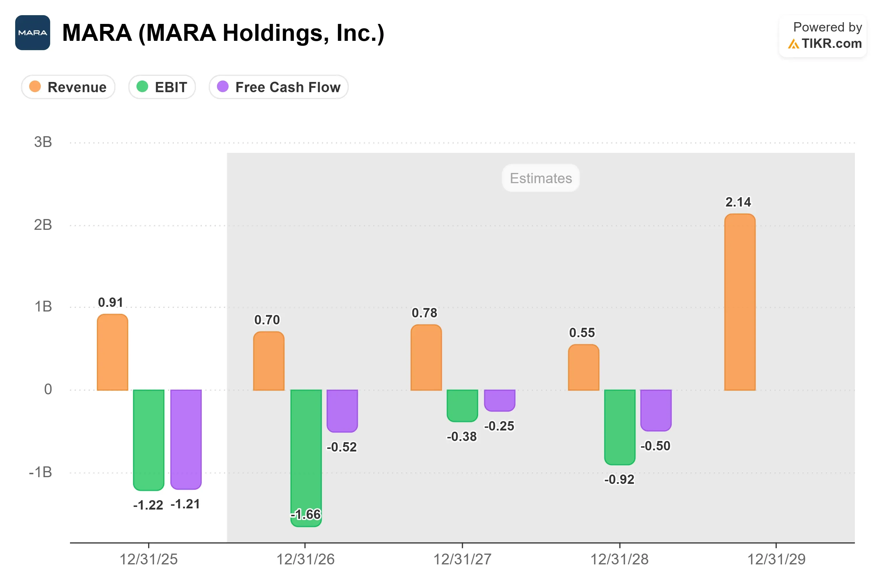Click the 12/31/26 x-axis date label
The image size is (882, 588).
[305, 559]
